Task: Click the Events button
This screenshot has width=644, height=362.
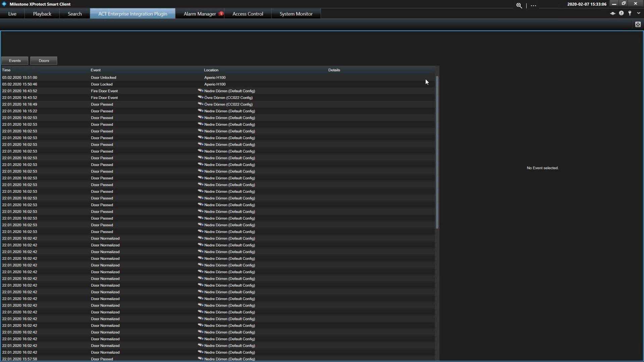Action: coord(15,61)
